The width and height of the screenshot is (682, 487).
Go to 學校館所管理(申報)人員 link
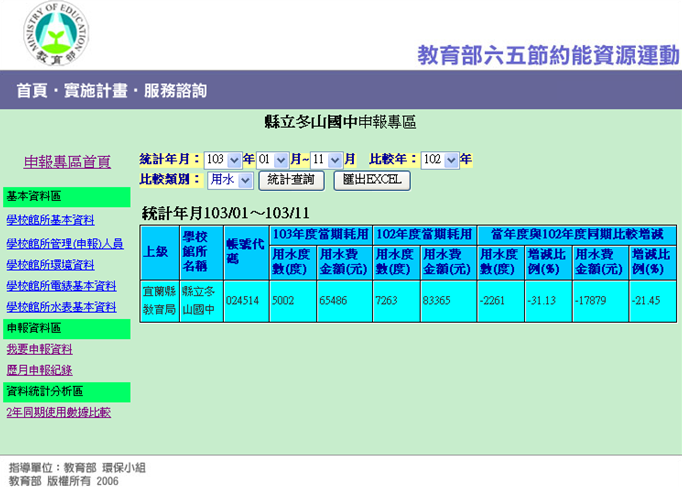[65, 243]
